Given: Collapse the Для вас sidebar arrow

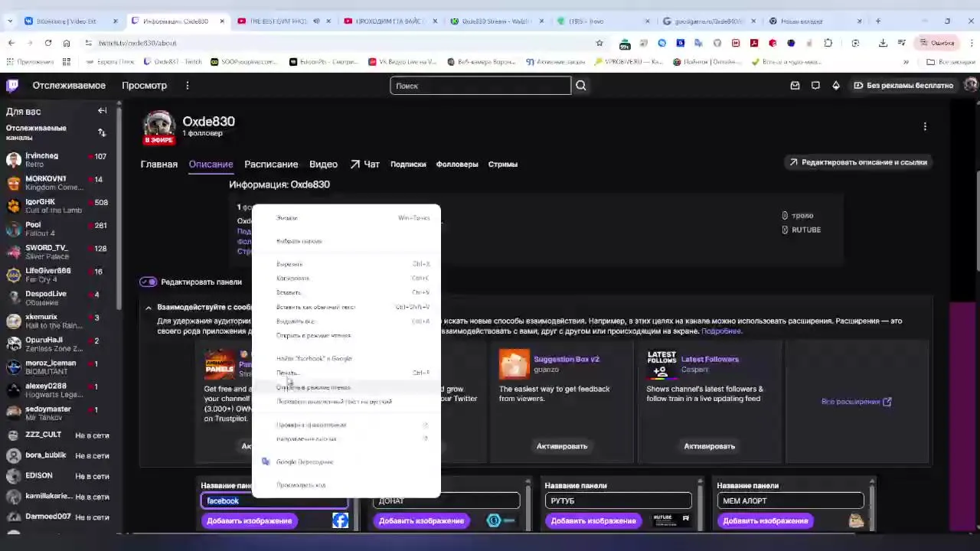Looking at the screenshot, I should click(x=102, y=111).
